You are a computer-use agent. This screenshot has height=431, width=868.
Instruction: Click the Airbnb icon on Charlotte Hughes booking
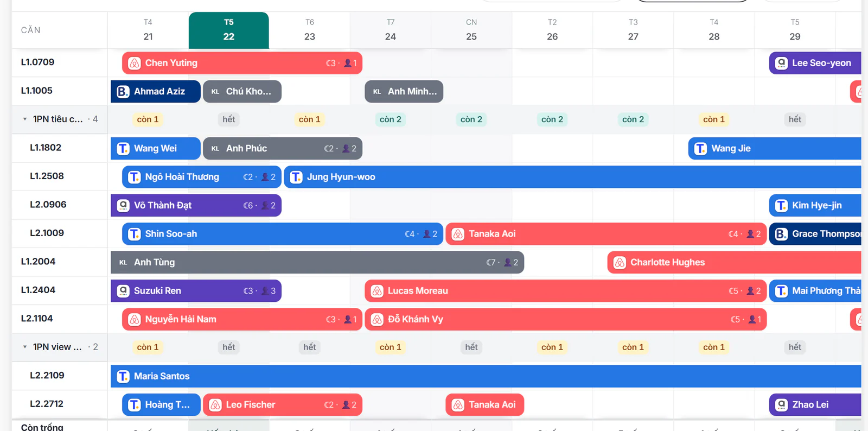tap(620, 263)
